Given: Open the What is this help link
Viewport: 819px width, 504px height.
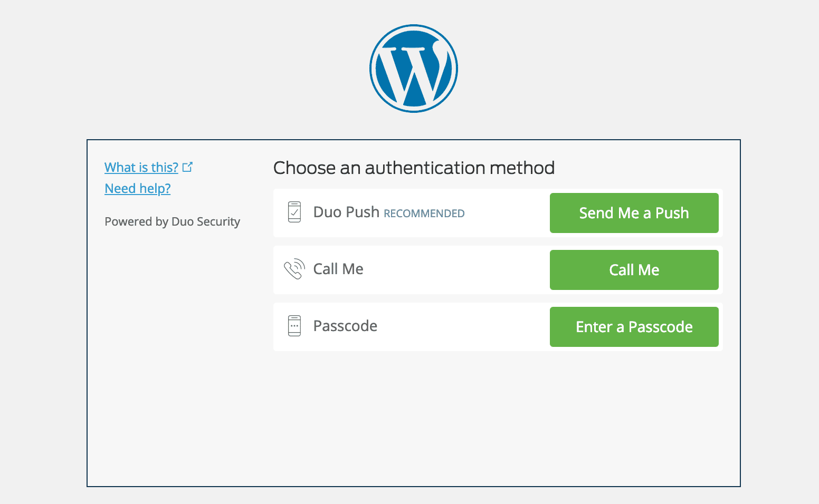Looking at the screenshot, I should point(141,167).
